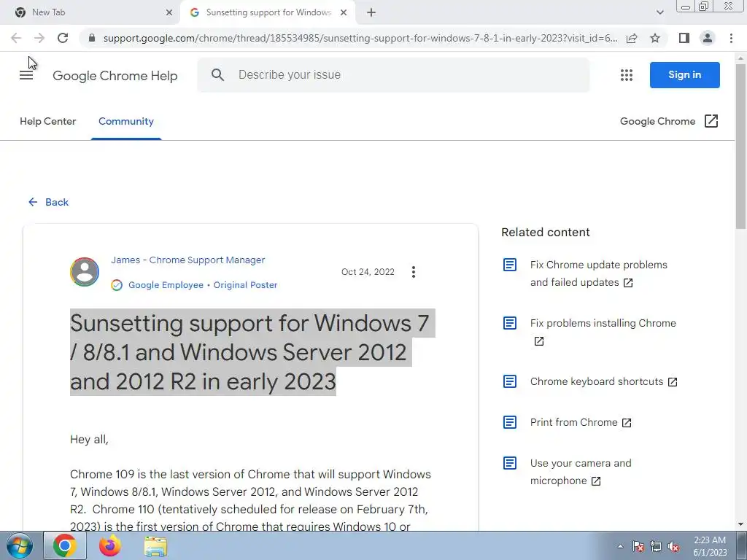Screen dimensions: 747x560
Task: Expand the tab search dropdown arrow
Action: 659,13
